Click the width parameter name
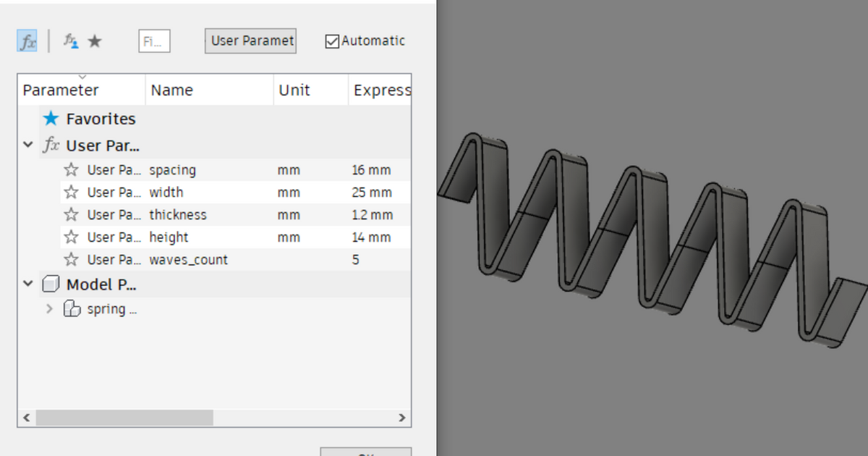 pyautogui.click(x=166, y=193)
